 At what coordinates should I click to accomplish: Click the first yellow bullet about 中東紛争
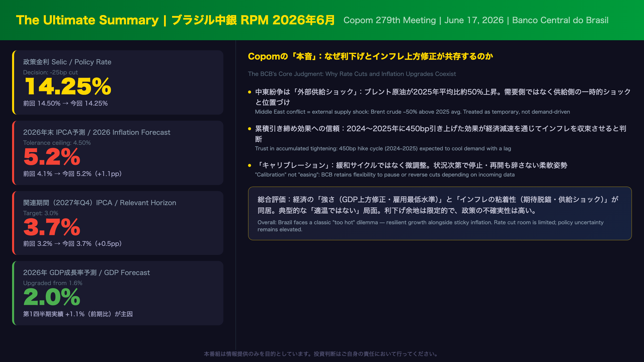click(250, 92)
